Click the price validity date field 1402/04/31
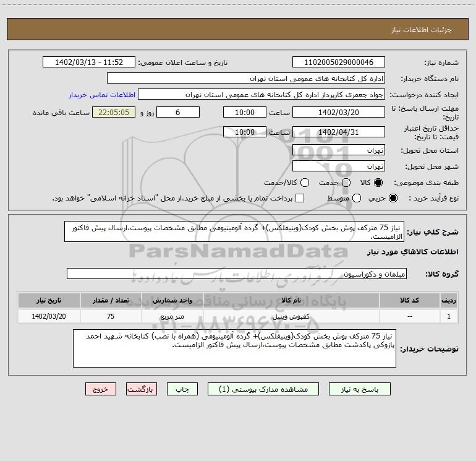Screen dimensions: 476x461 point(339,132)
